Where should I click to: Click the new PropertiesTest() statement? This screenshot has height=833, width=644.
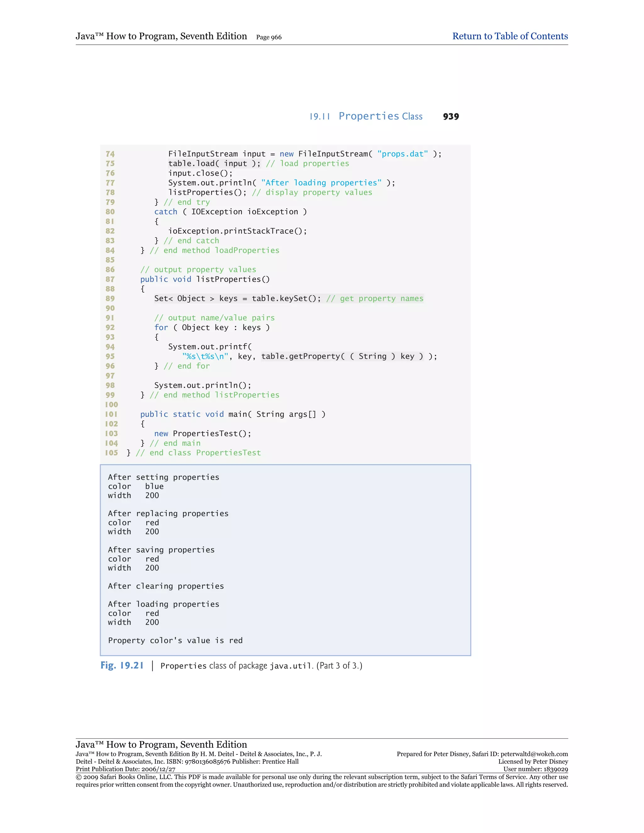click(202, 434)
